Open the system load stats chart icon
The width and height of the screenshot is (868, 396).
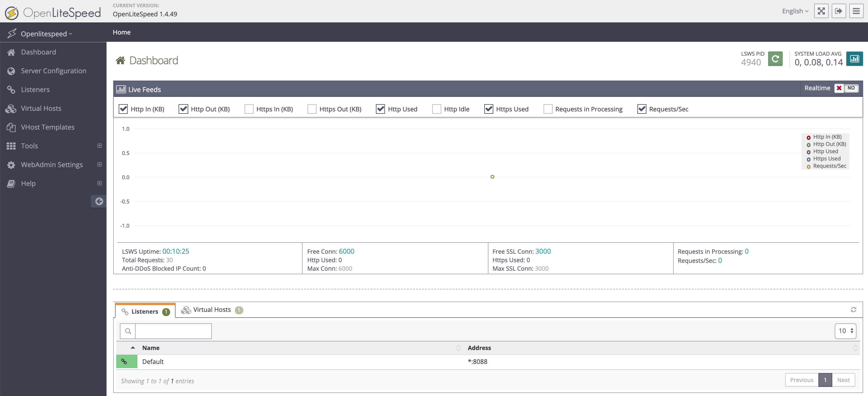click(854, 59)
